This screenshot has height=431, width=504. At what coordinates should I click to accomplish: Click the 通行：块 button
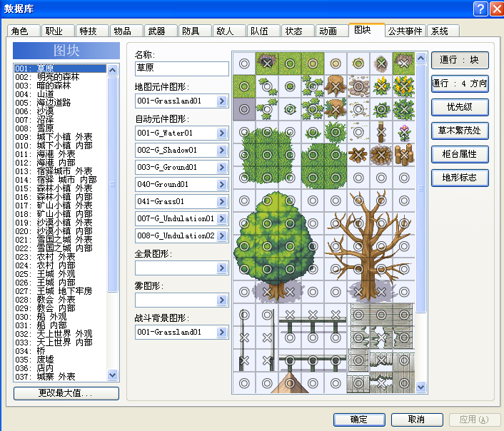coord(460,60)
